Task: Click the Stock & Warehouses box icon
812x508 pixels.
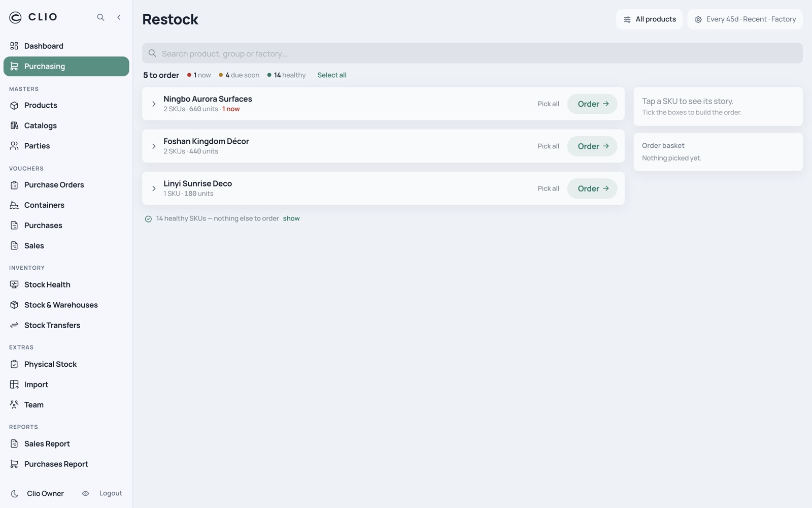Action: tap(14, 305)
